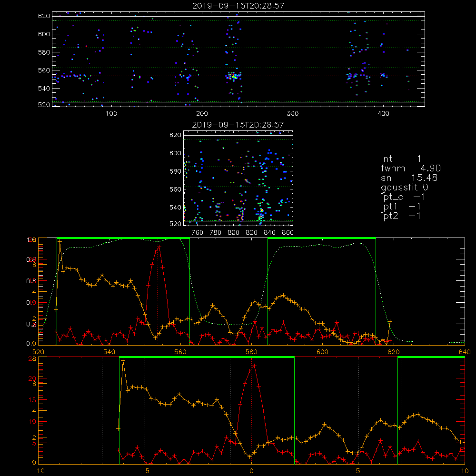Image resolution: width=476 pixels, height=476 pixels.
Task: Click x-axis label 860 on the small scatter plot
Action: [x=288, y=233]
